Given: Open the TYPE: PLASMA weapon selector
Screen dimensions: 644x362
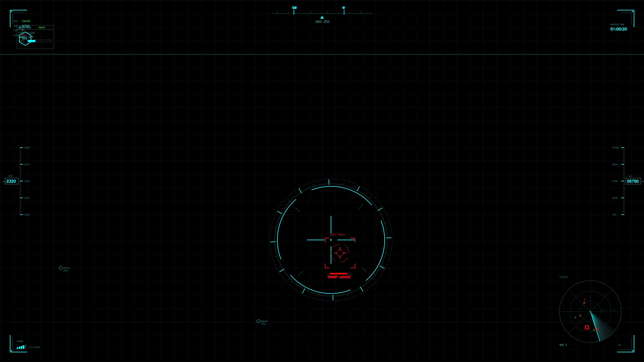Looking at the screenshot, I should coord(26,33).
